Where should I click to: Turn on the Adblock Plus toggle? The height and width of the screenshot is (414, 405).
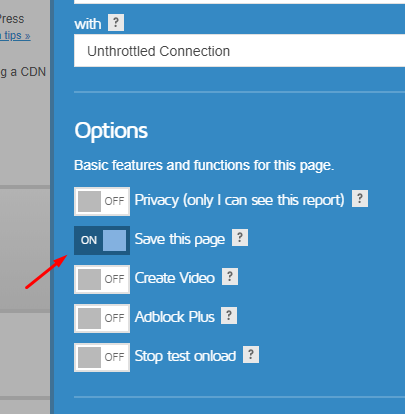102,318
